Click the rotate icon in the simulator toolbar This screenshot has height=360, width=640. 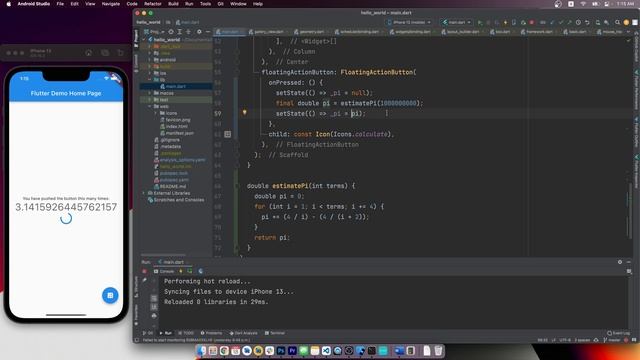(x=120, y=53)
